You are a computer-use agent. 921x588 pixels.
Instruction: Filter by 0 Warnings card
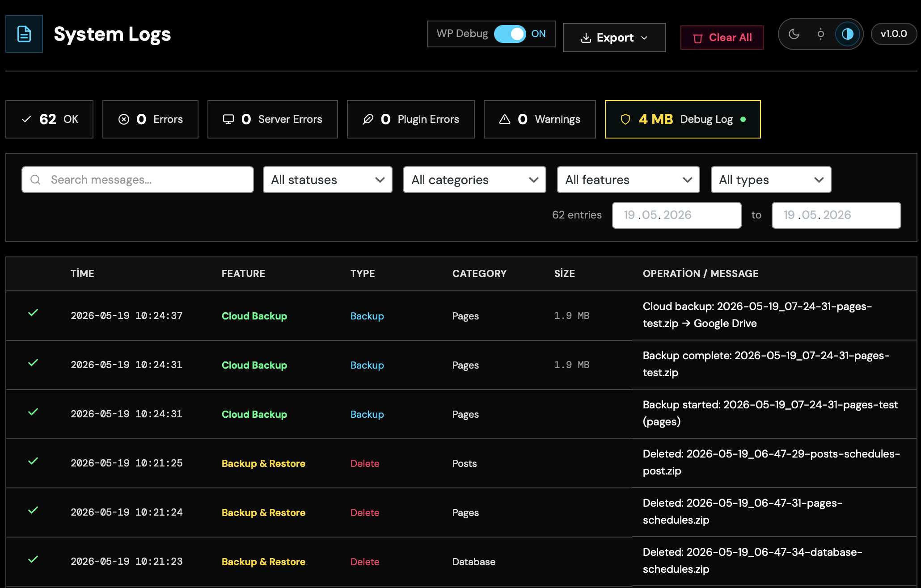coord(540,119)
